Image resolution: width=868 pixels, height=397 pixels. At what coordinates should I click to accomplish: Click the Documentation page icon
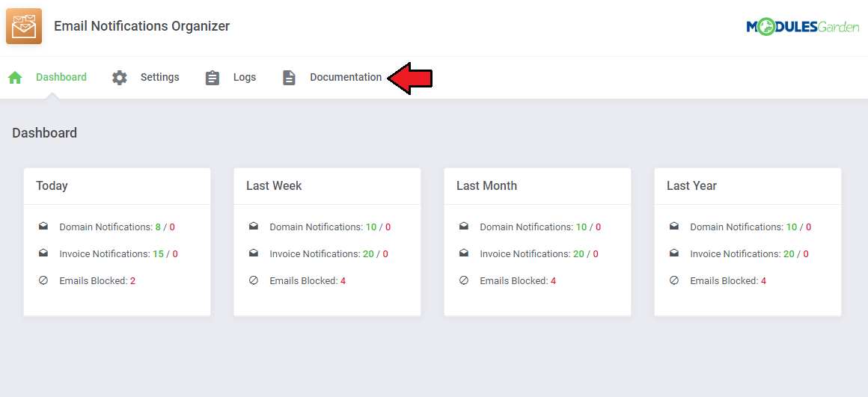pyautogui.click(x=289, y=78)
